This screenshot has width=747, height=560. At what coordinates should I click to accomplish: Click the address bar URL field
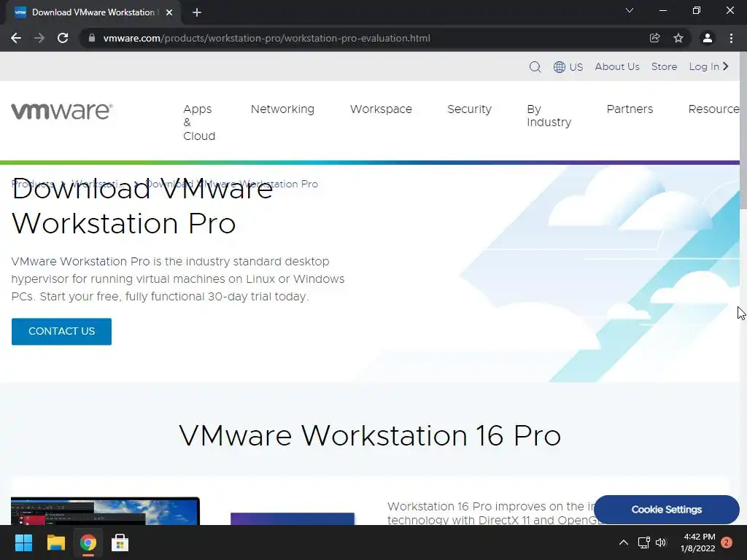click(266, 38)
